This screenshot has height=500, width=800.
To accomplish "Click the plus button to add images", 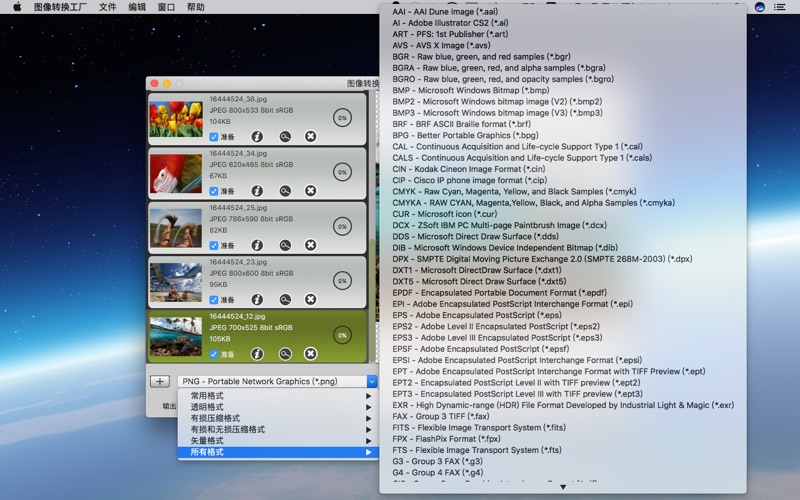I will 159,381.
